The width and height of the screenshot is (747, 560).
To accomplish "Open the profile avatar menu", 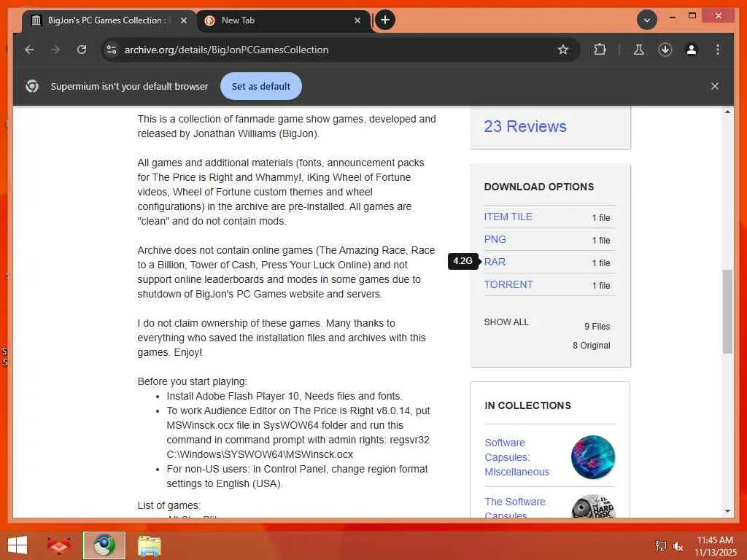I will point(692,50).
